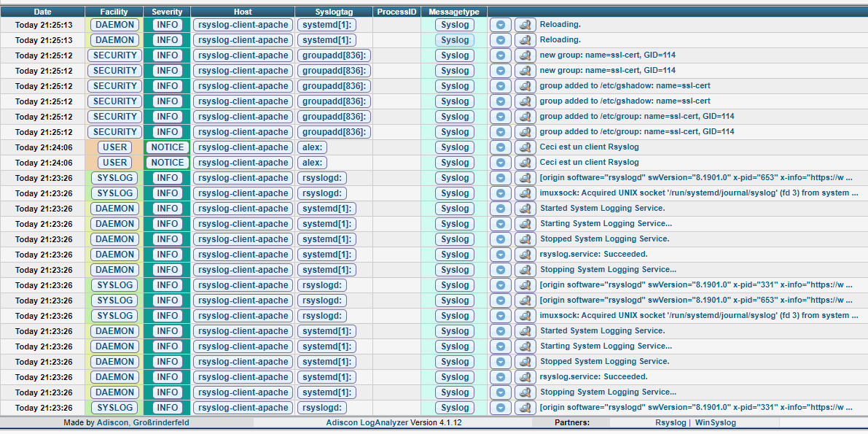Screen dimensions: 868x434
Task: Open magnifier on "Stopped System Logging Service." row
Action: pos(525,239)
